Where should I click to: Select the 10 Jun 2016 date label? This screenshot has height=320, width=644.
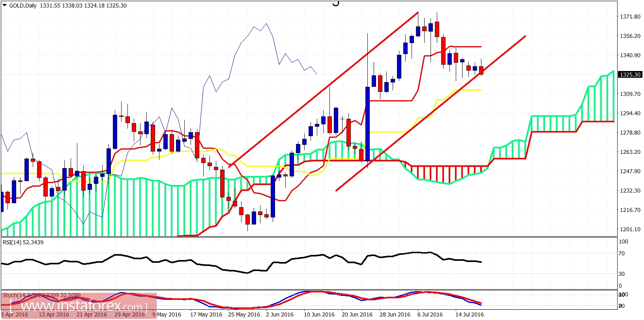point(319,314)
